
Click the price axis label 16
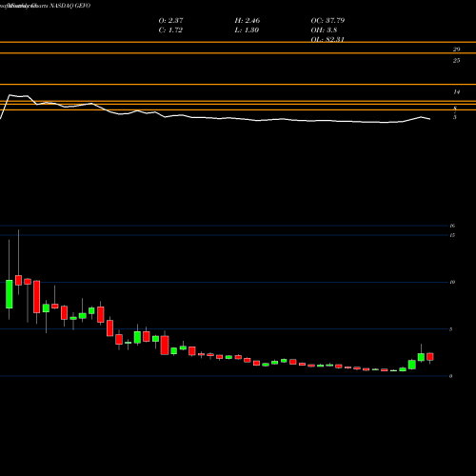(x=452, y=226)
